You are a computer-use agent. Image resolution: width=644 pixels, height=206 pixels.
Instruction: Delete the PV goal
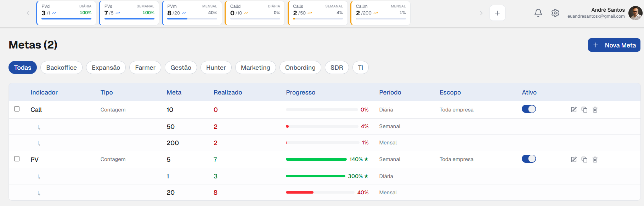click(595, 160)
